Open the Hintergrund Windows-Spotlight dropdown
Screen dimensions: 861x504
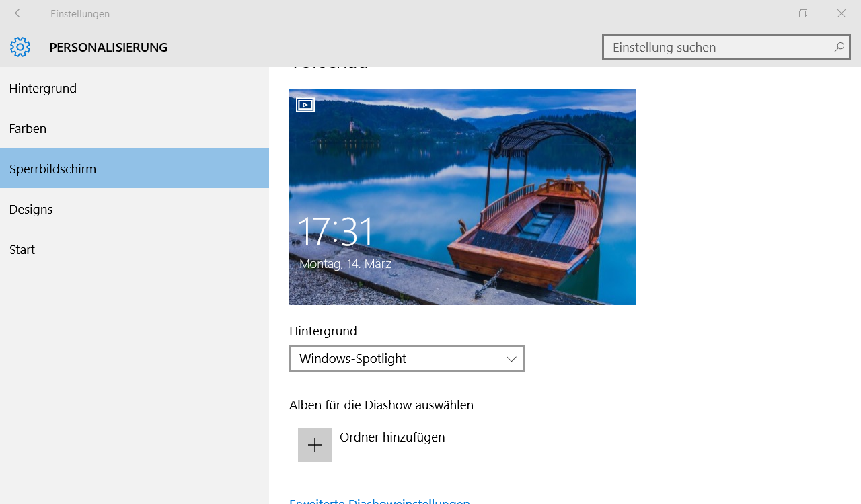(406, 359)
